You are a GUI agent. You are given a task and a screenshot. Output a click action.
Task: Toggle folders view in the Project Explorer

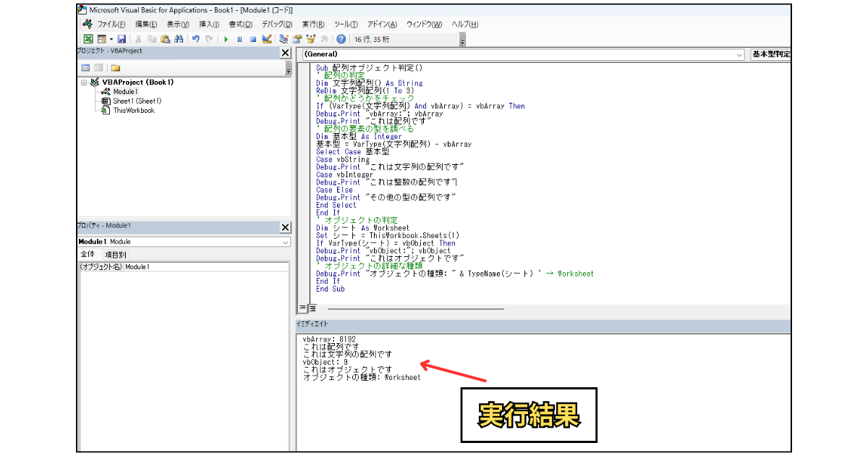tap(115, 68)
